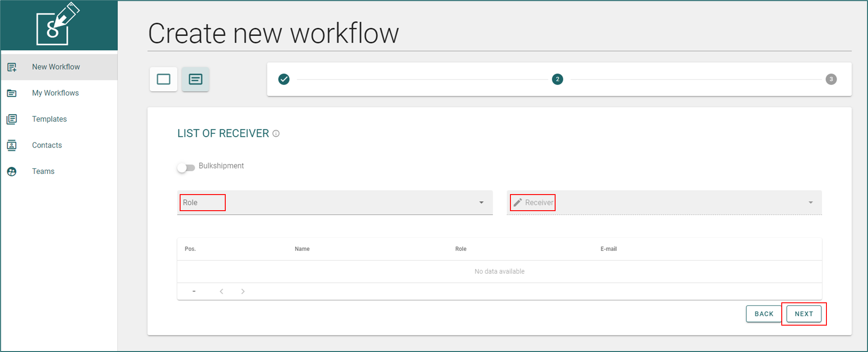The width and height of the screenshot is (868, 352).
Task: Show info for List of Receiver
Action: coord(276,133)
